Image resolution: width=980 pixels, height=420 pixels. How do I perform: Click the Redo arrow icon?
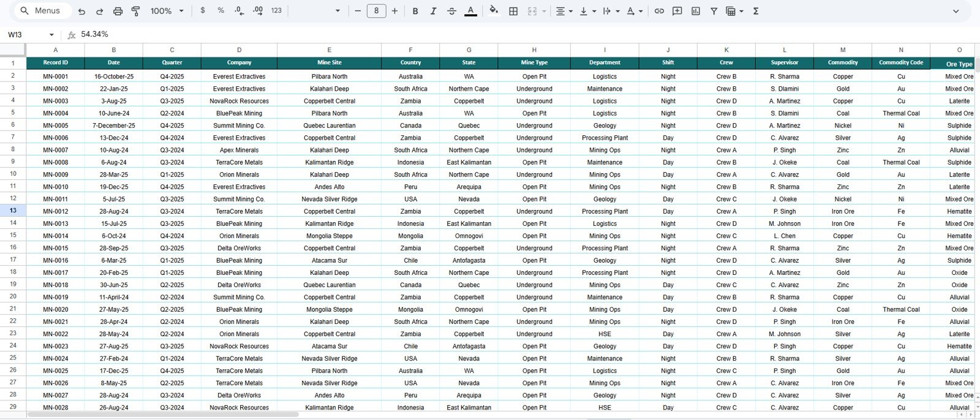100,11
